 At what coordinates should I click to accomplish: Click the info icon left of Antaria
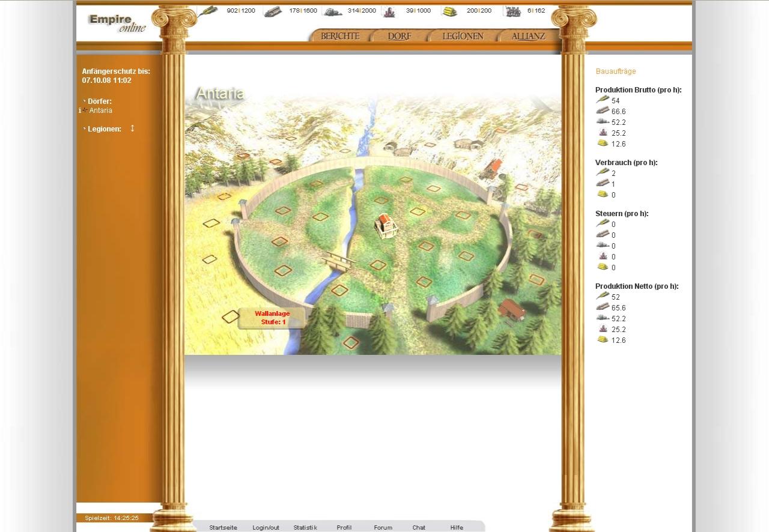coord(80,110)
